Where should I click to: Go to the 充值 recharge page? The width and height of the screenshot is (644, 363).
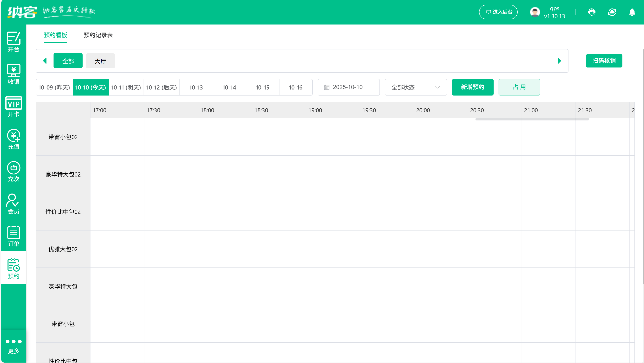(x=13, y=139)
